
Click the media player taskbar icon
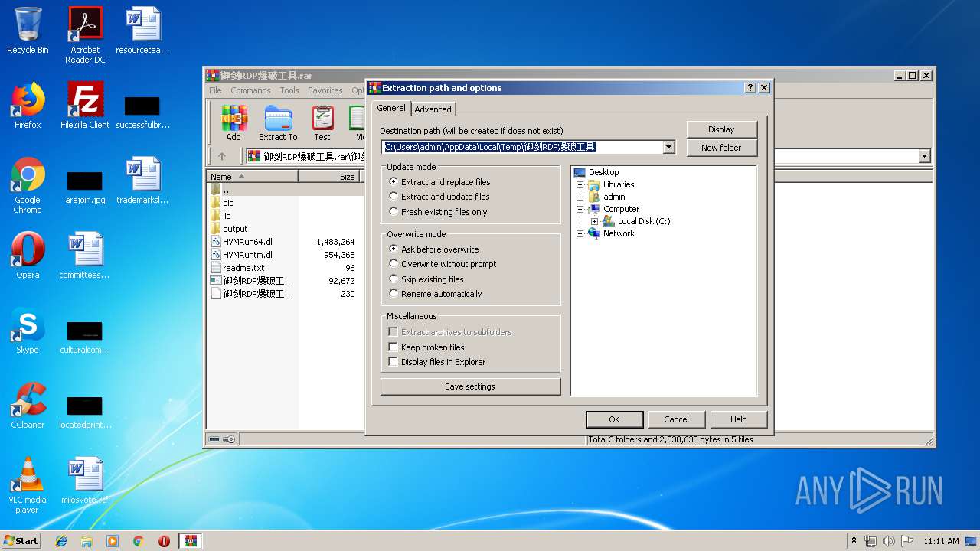pos(113,541)
